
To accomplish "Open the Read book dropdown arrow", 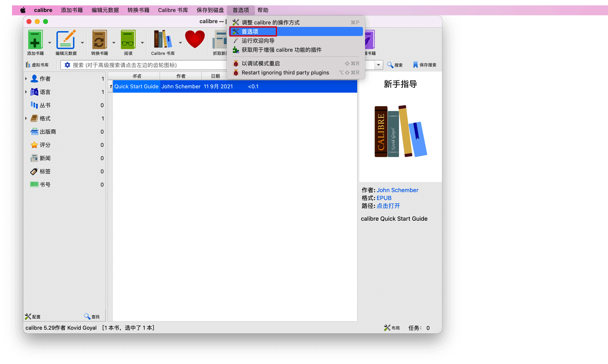I will pyautogui.click(x=142, y=42).
